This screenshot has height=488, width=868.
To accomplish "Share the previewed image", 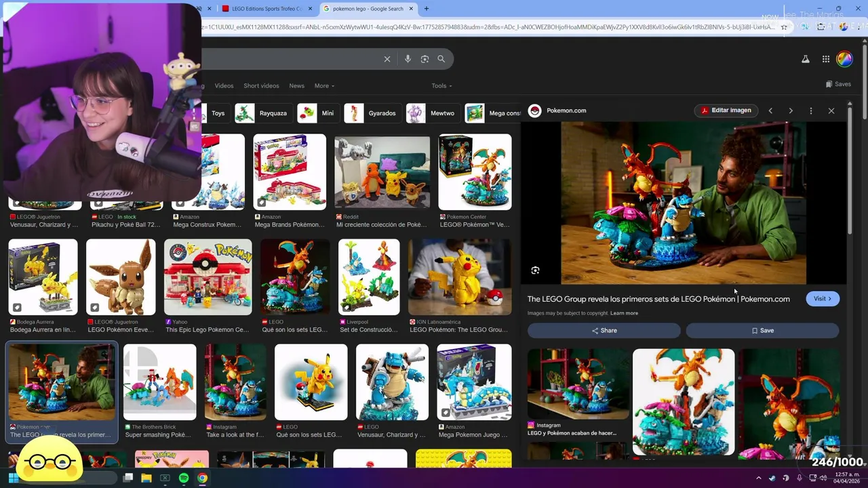I will pos(604,331).
